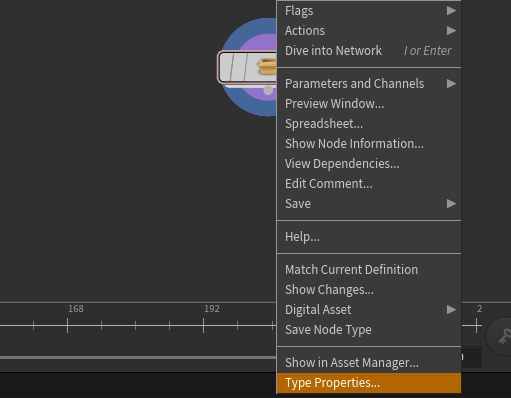Screen dimensions: 511x398
Task: Choose Spreadsheet menu entry
Action: tap(369, 124)
